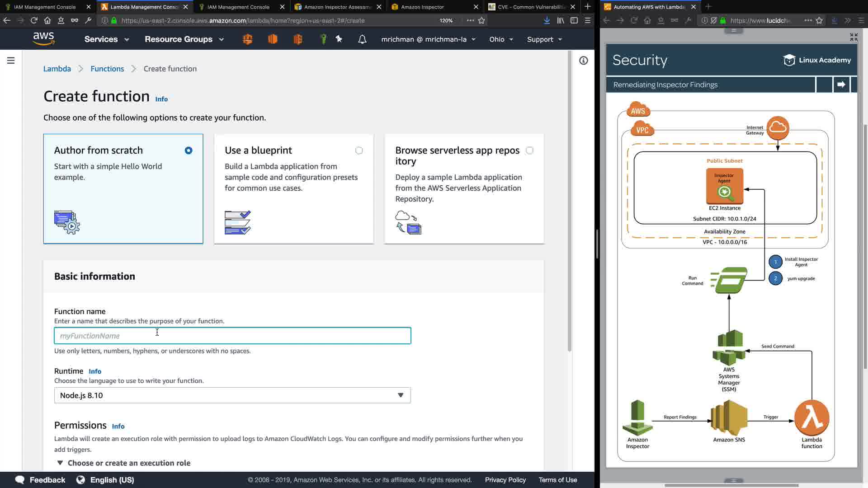Go to Functions breadcrumb link
Viewport: 868px width, 488px height.
(107, 69)
